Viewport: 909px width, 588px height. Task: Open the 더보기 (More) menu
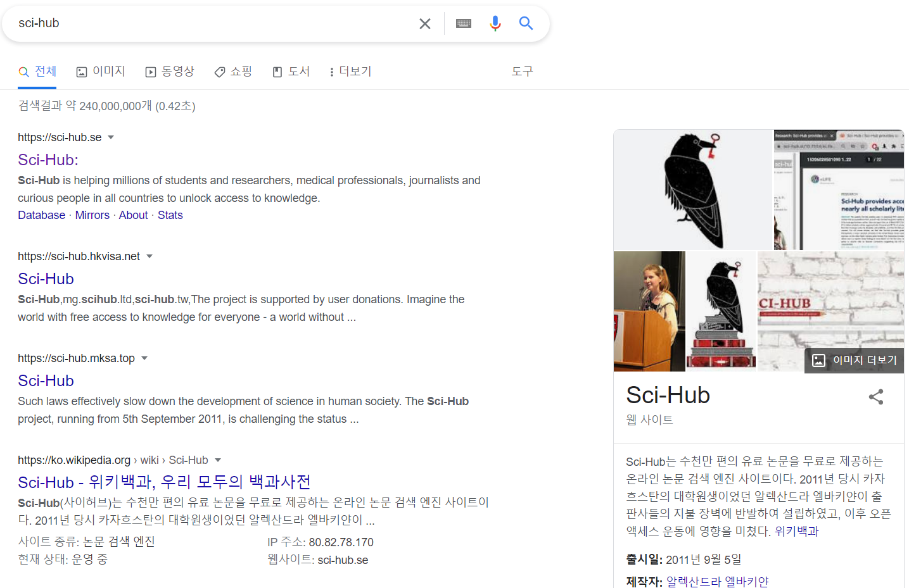[350, 72]
